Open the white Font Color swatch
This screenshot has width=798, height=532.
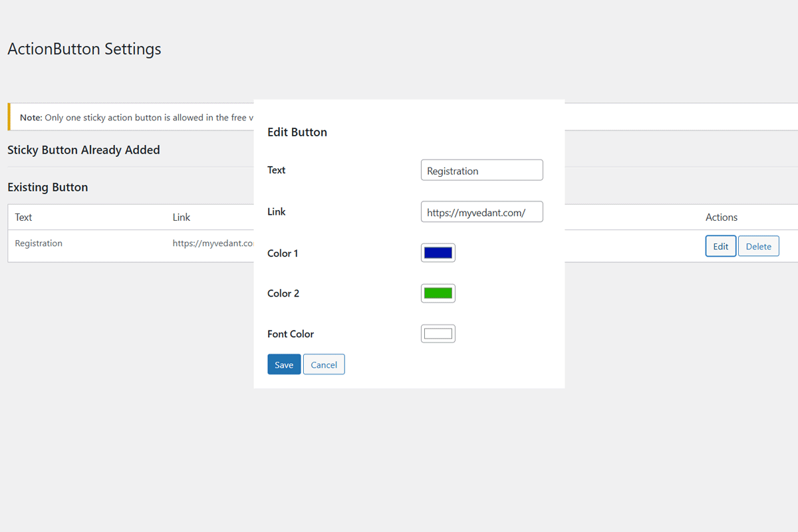(438, 334)
